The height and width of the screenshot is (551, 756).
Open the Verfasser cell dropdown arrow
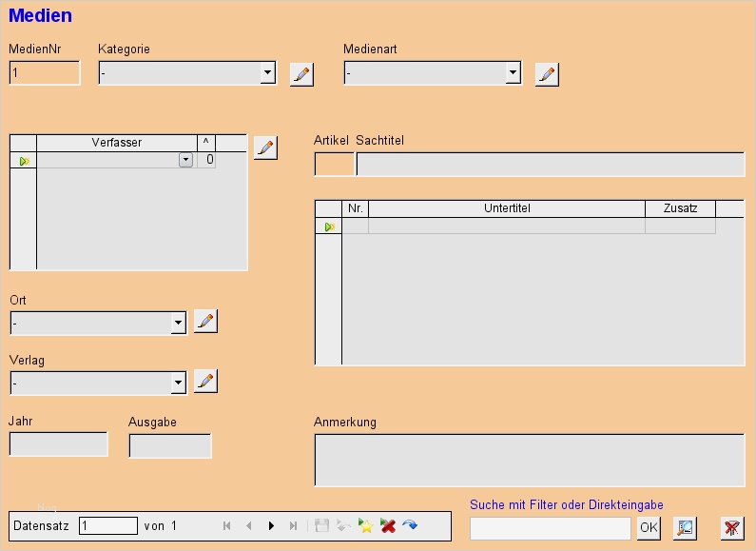(x=185, y=160)
